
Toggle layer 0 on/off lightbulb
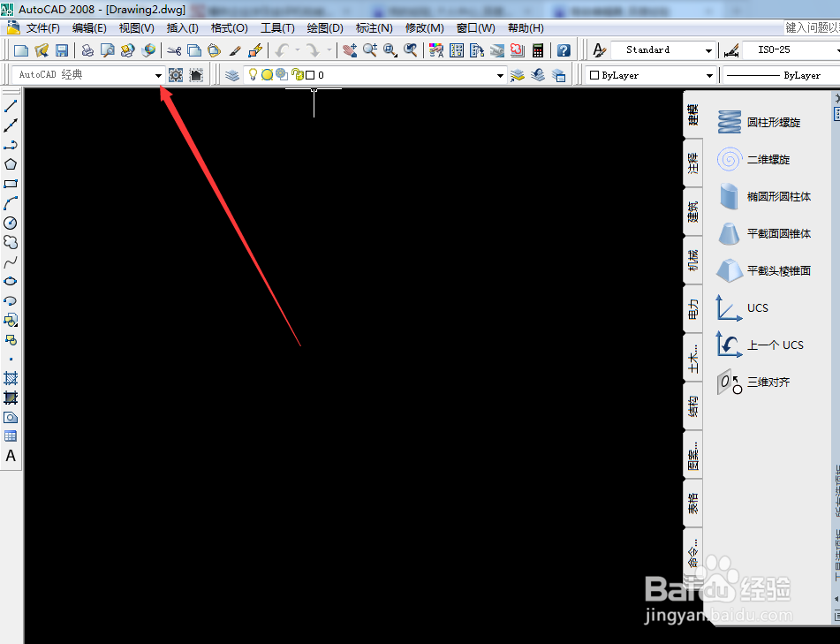click(x=253, y=75)
